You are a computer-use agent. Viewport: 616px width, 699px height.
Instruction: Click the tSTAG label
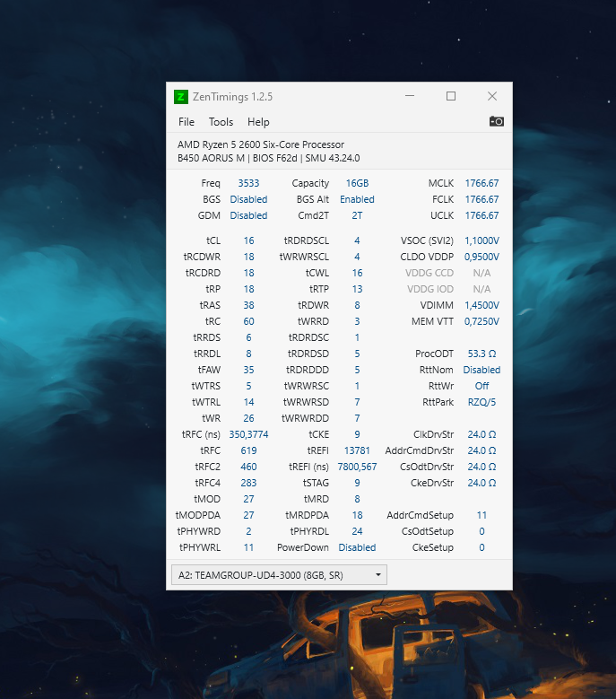pyautogui.click(x=316, y=483)
